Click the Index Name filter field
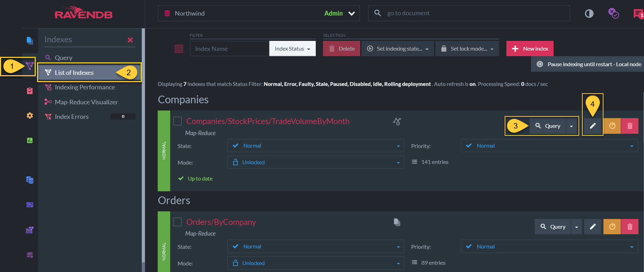644x272 pixels. 229,49
